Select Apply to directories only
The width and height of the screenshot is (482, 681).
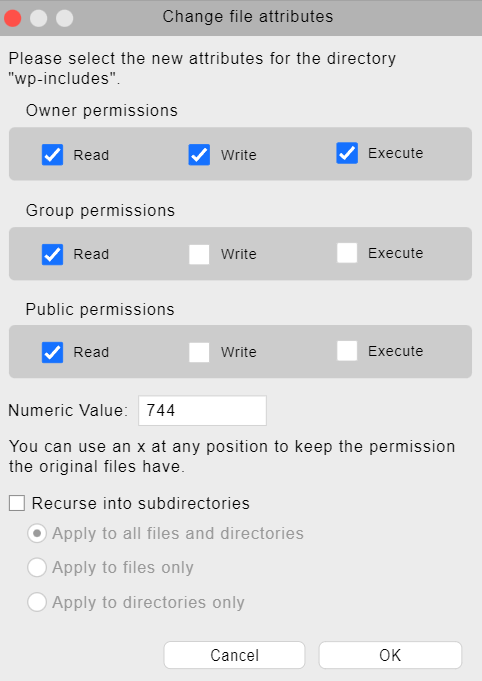click(37, 602)
